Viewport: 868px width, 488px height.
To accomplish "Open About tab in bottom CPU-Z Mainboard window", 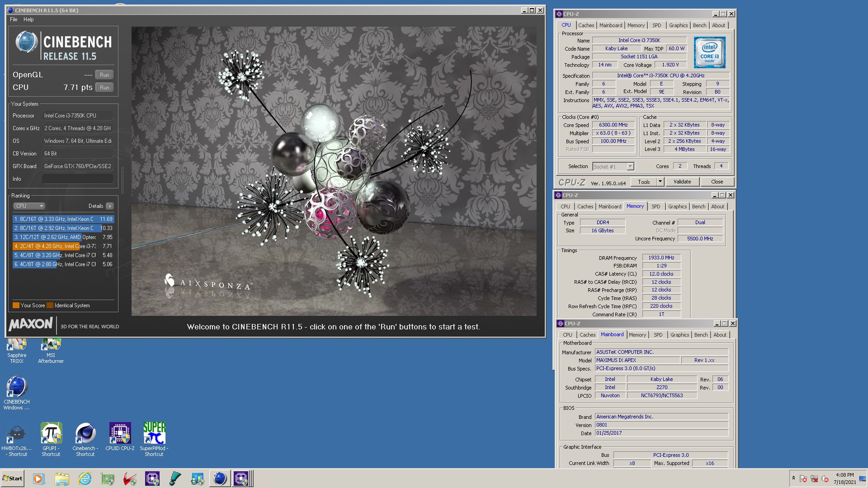I will pyautogui.click(x=720, y=335).
